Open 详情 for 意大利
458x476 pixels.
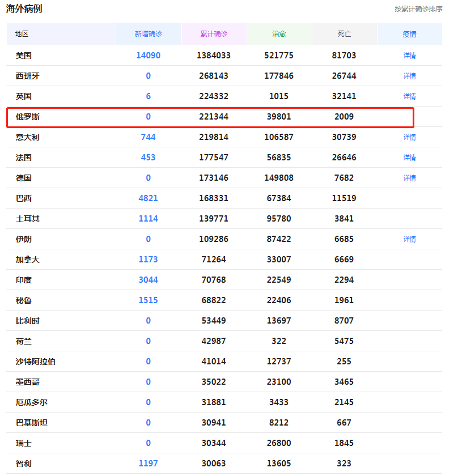click(x=409, y=137)
